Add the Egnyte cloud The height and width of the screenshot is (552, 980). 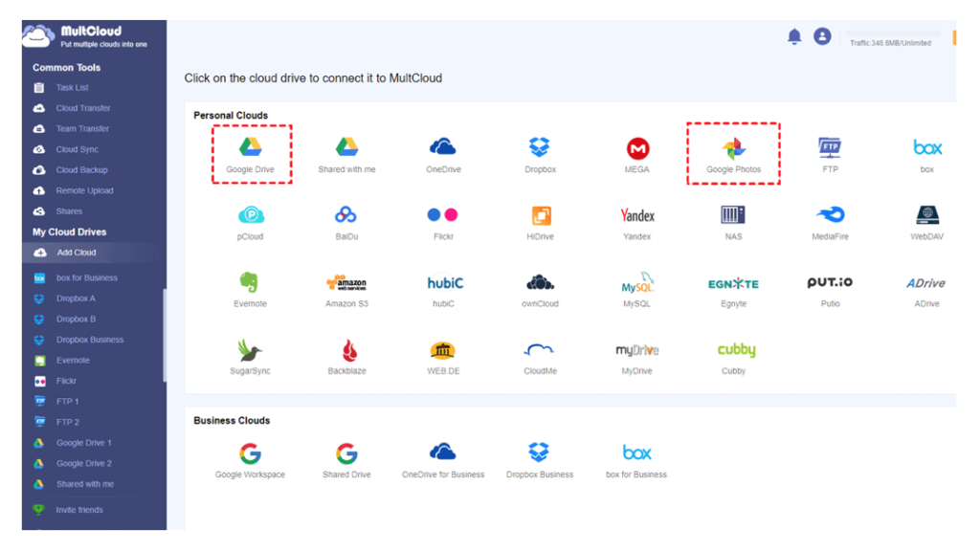click(734, 290)
